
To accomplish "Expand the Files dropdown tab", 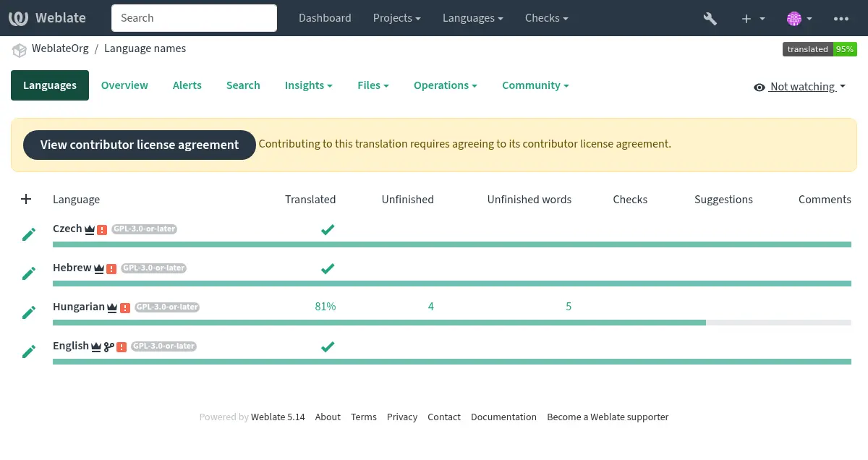I will click(373, 85).
